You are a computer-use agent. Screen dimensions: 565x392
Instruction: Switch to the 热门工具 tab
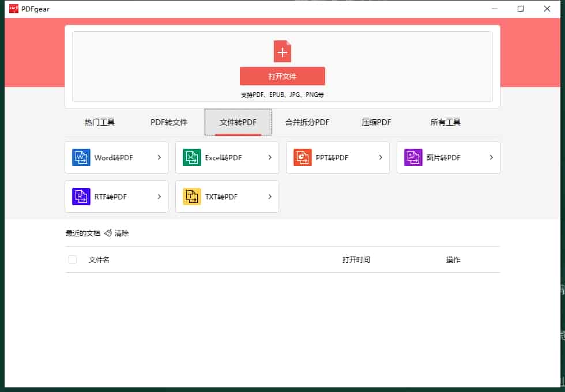pyautogui.click(x=99, y=122)
